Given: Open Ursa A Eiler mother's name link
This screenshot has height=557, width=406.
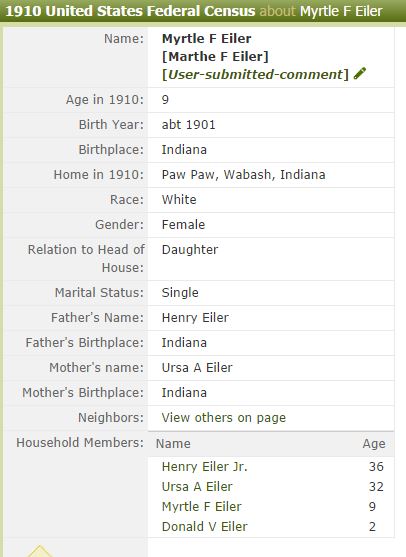Looking at the screenshot, I should pos(197,368).
